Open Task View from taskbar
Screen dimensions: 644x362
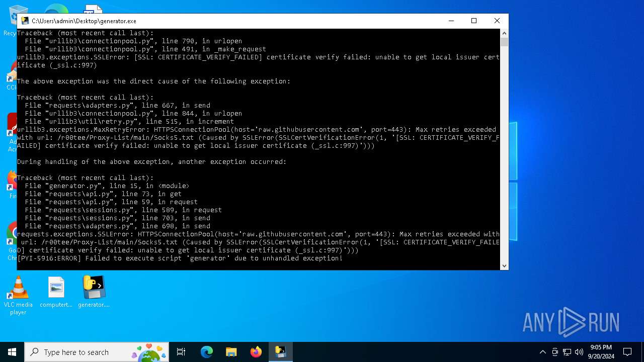click(181, 352)
